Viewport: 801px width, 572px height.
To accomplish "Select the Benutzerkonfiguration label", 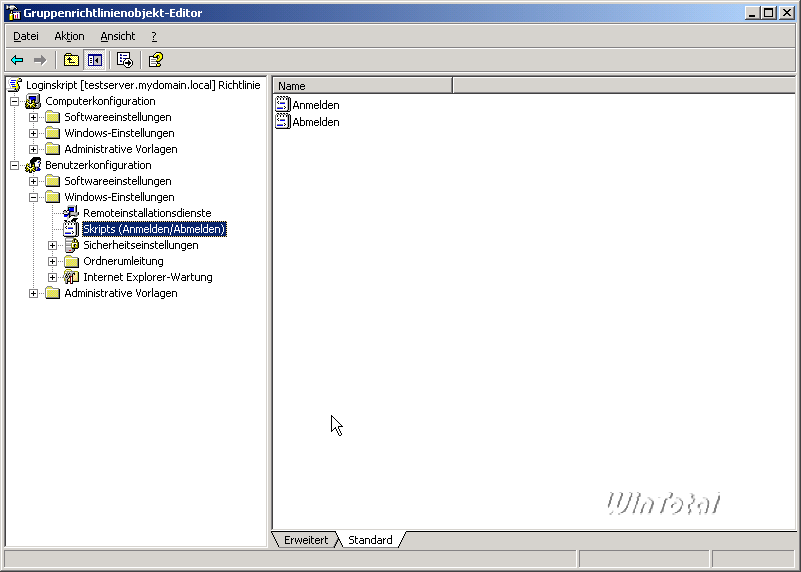I will pos(98,165).
